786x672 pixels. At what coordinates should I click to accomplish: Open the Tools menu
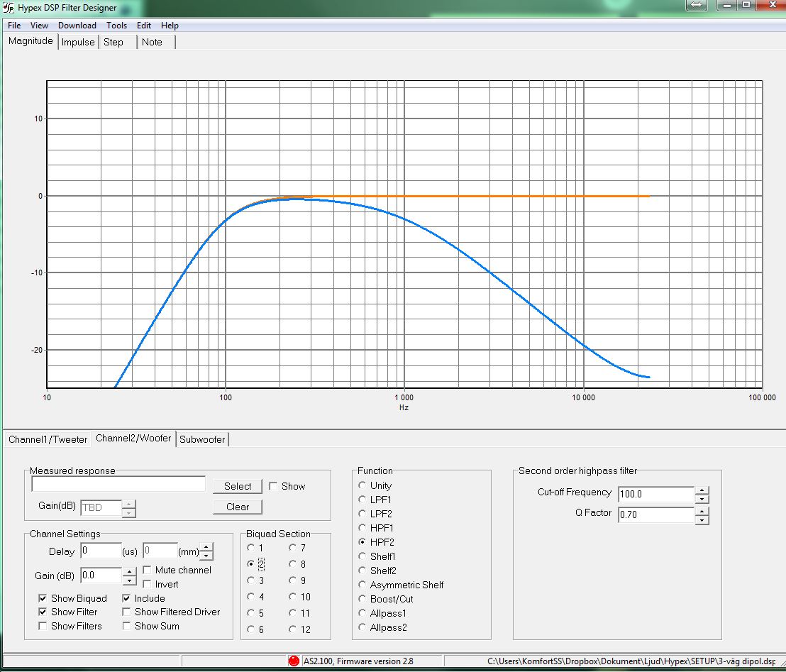pos(116,26)
